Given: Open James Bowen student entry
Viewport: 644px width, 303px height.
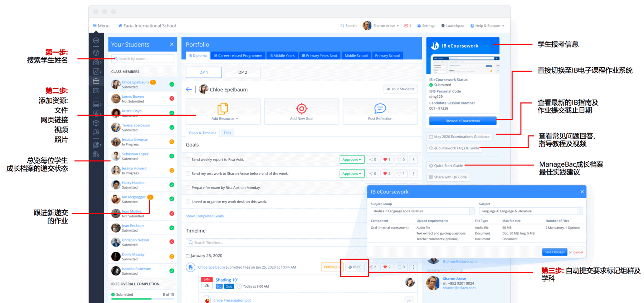Looking at the screenshot, I should pos(133,97).
